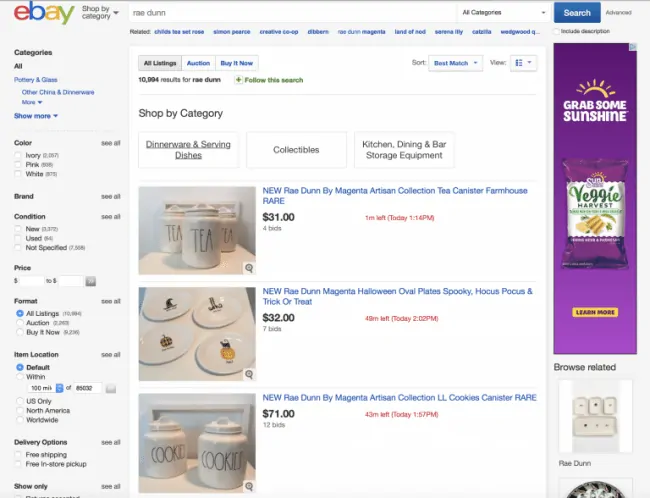Zoom the Tea Canister listing image
Screen dimensions: 650x498
coord(249,268)
